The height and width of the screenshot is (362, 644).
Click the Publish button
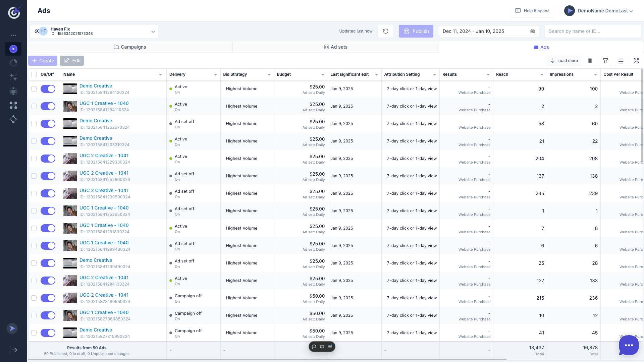coord(416,31)
